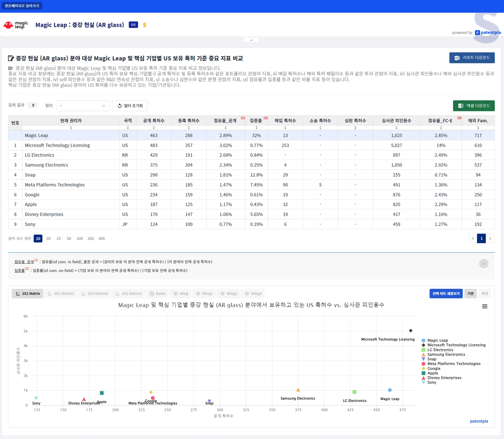This screenshot has height=439, width=504.
Task: Hide Sony series via legend
Action: 431,382
